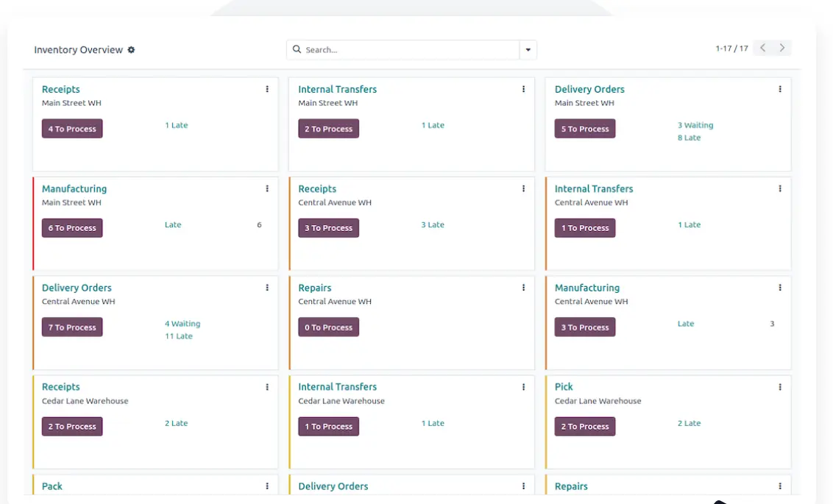Click the 1-17 / 17 pager counter
The image size is (833, 504).
pos(731,49)
